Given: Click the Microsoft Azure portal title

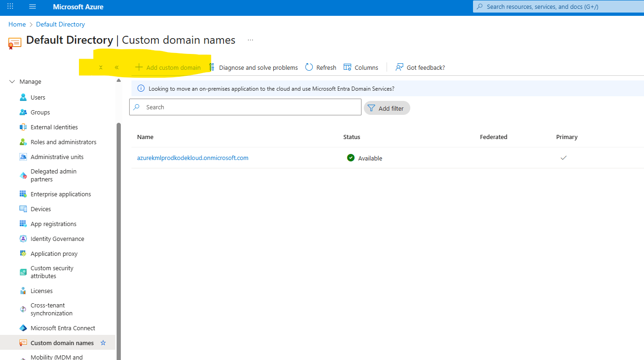Looking at the screenshot, I should pyautogui.click(x=78, y=7).
